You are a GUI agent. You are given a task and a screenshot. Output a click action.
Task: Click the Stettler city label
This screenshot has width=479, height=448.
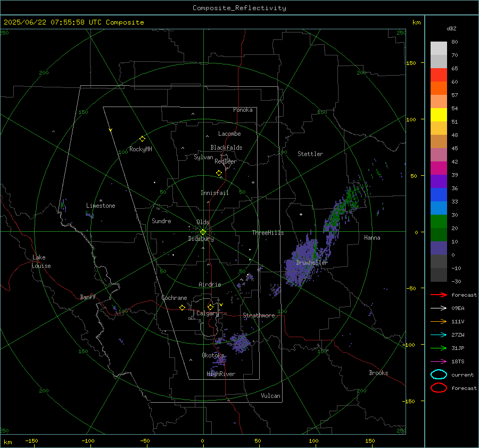pos(310,154)
